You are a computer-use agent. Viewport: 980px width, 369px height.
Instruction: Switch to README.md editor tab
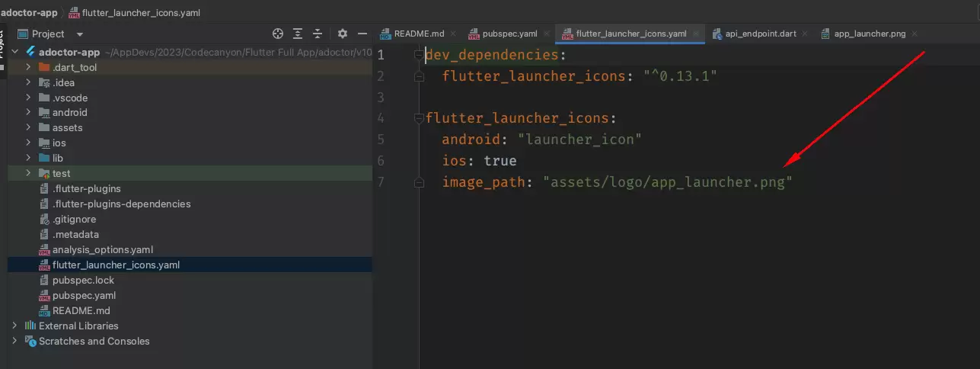[x=419, y=34]
